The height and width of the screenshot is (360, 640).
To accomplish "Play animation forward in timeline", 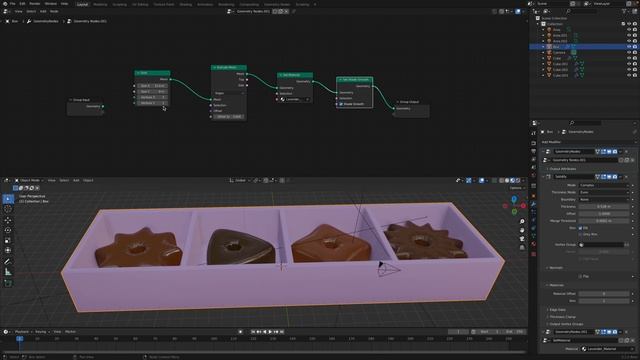I will (x=270, y=332).
